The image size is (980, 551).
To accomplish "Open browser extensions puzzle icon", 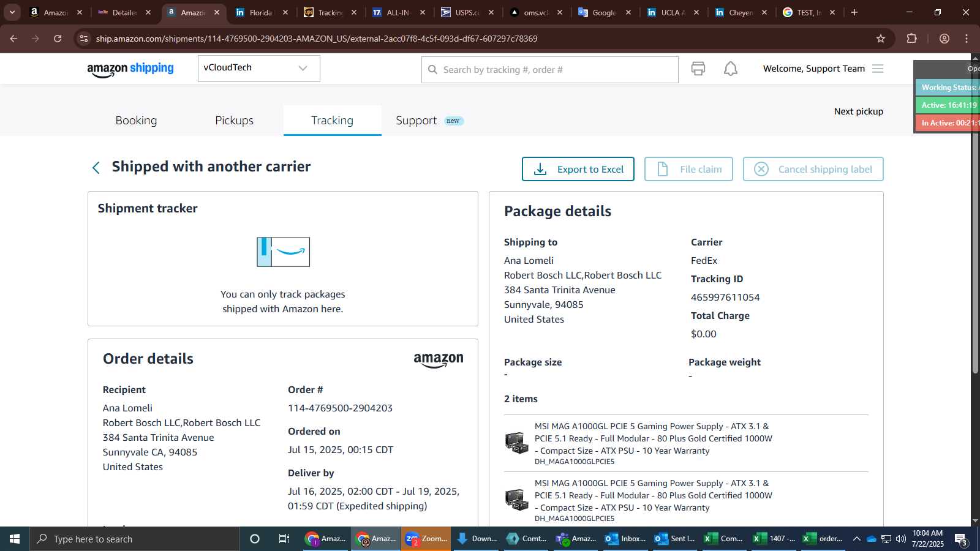I will pyautogui.click(x=912, y=39).
